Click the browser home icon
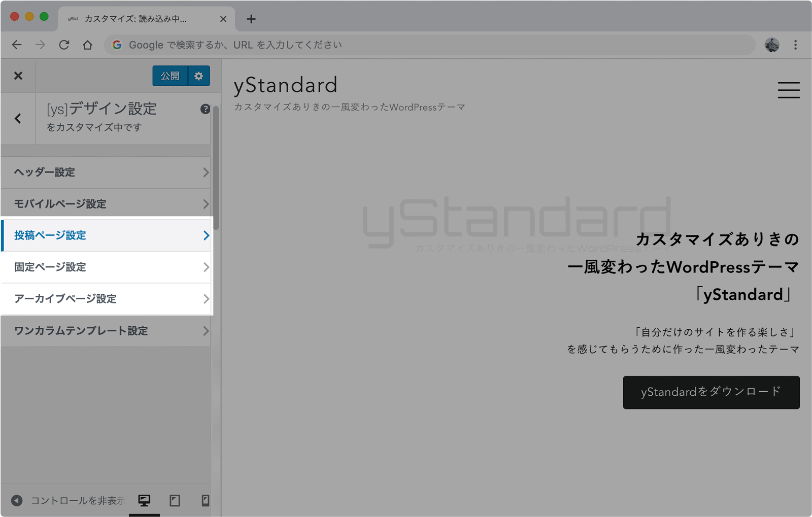The width and height of the screenshot is (812, 517). [88, 45]
